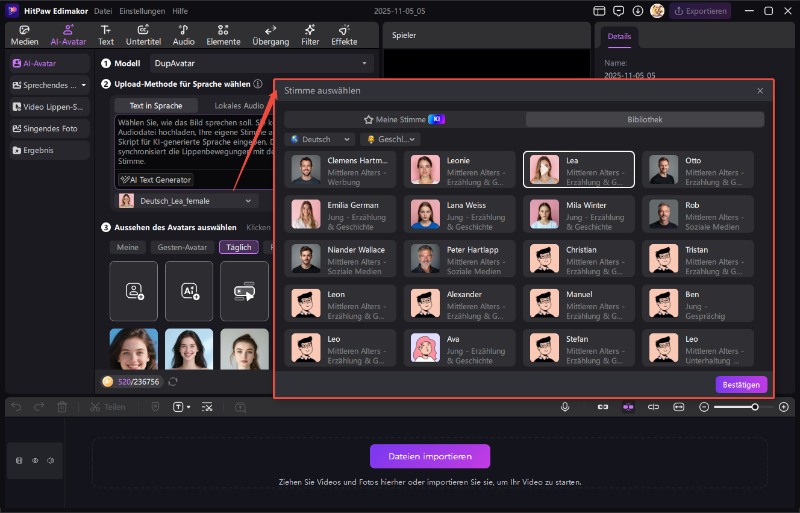The height and width of the screenshot is (513, 800).
Task: Open the Medien tool in top toolbar
Action: (24, 35)
